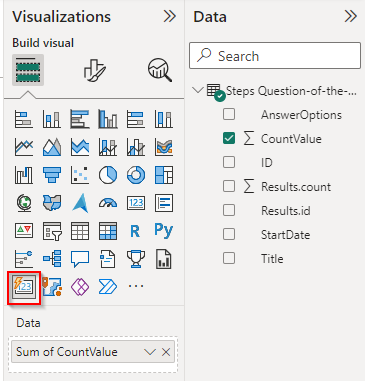Insert a Waterfall chart visual

click(24, 175)
